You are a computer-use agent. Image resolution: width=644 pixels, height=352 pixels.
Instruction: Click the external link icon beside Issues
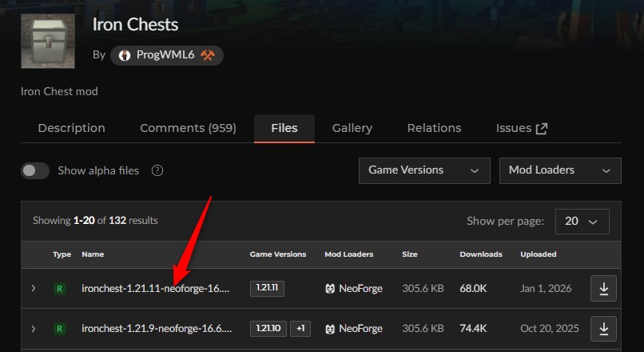tap(542, 129)
